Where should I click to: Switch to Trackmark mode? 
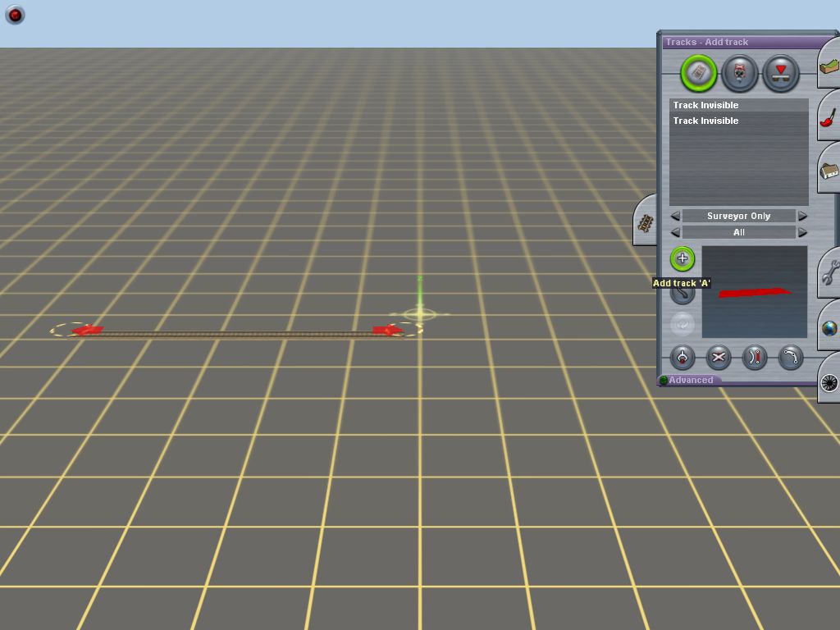(780, 73)
